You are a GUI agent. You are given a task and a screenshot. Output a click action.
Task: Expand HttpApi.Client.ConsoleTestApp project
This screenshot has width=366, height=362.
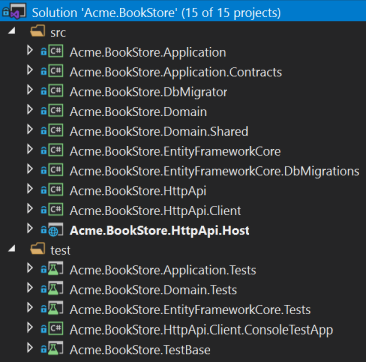click(30, 327)
